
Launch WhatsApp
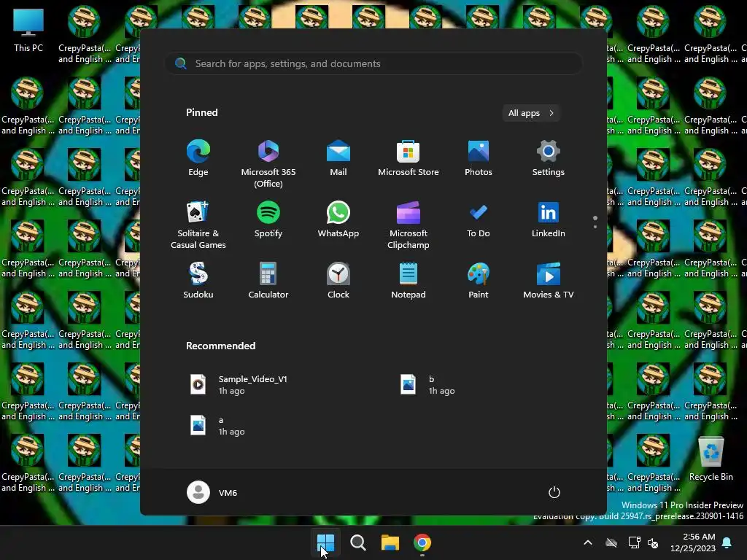(338, 219)
